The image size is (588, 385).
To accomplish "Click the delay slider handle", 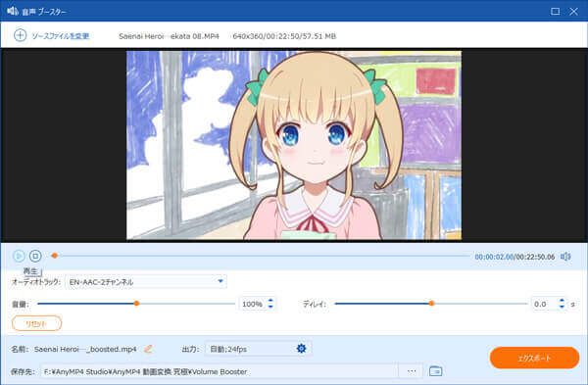I will pos(431,304).
